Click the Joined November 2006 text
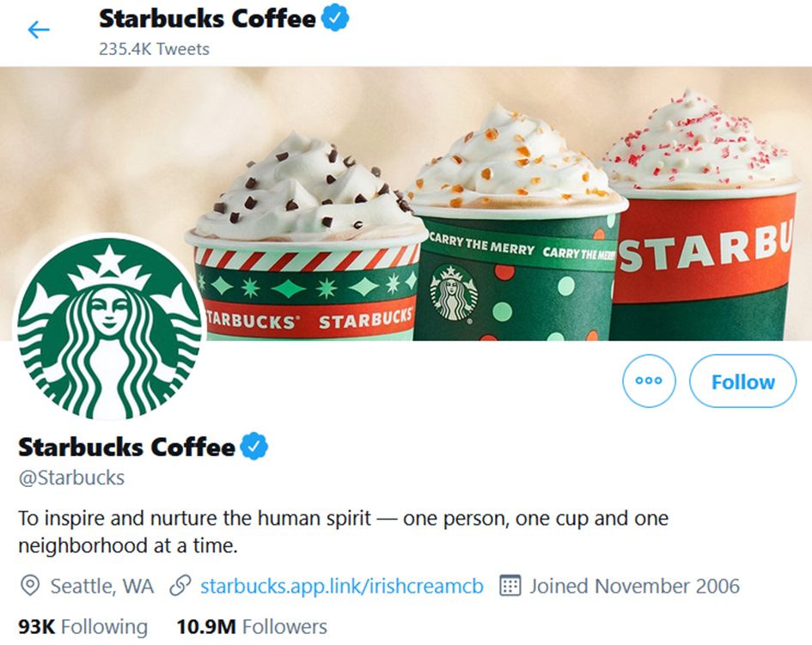Viewport: 812px width, 645px height. click(x=634, y=587)
